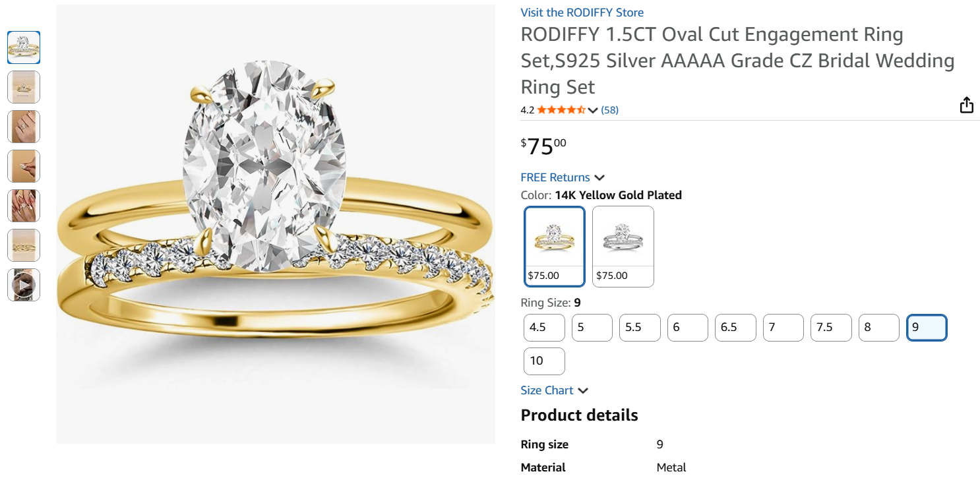Image resolution: width=980 pixels, height=482 pixels.
Task: Visit the RODIFFY Store link
Action: [582, 13]
